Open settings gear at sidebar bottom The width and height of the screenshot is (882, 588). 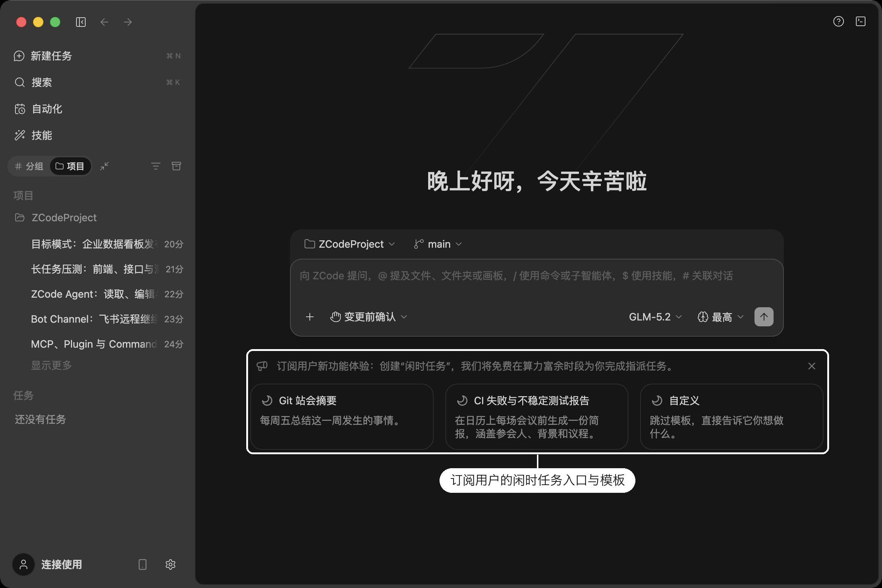point(171,564)
